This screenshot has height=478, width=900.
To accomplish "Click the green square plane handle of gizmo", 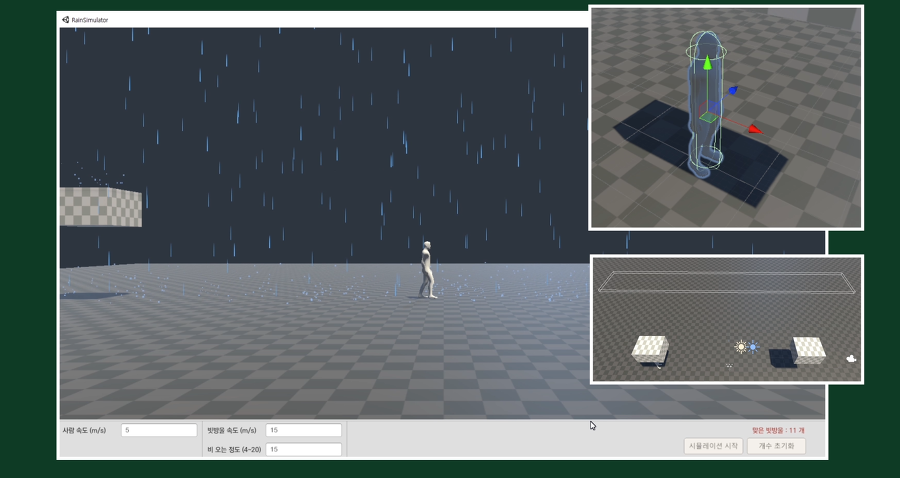I will point(708,117).
